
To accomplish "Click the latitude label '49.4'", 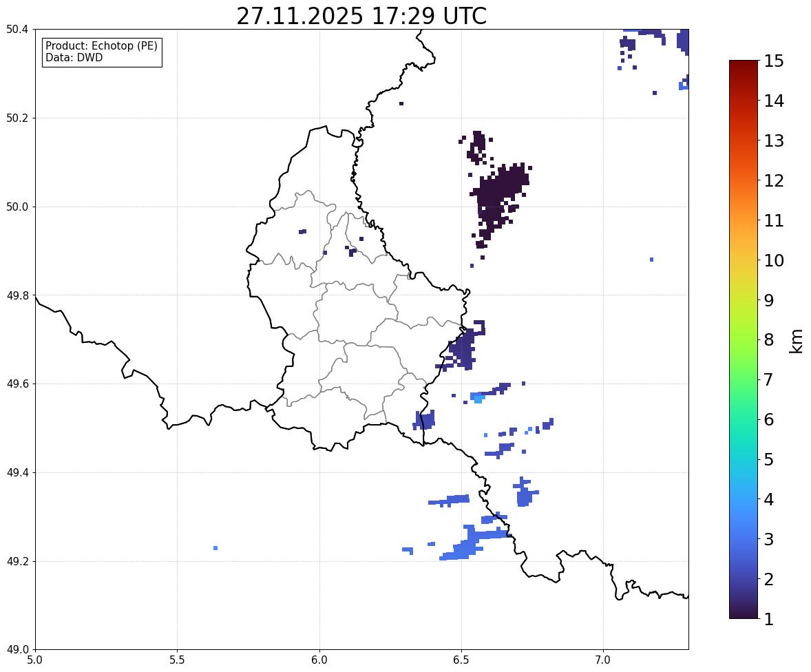I will tap(17, 473).
